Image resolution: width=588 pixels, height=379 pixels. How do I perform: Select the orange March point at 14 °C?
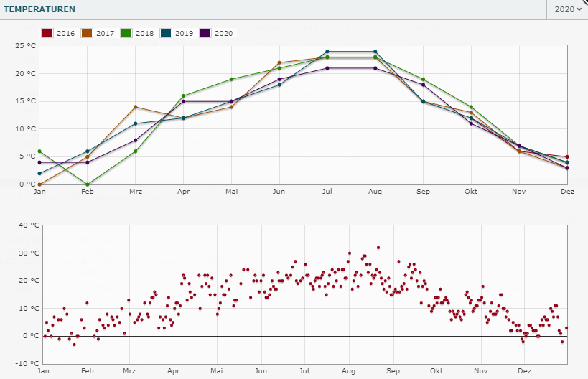coord(136,107)
